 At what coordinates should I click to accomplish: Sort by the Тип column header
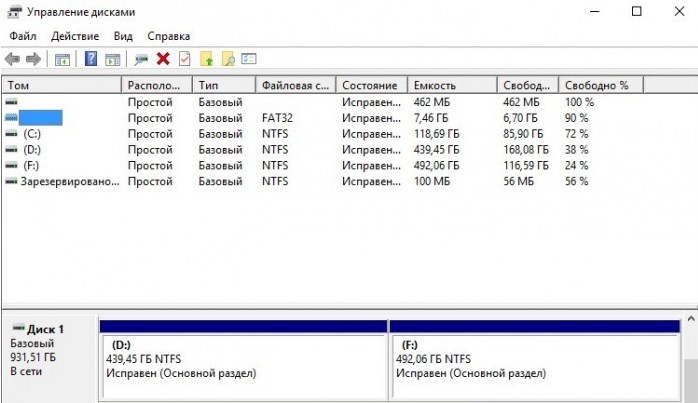point(224,85)
